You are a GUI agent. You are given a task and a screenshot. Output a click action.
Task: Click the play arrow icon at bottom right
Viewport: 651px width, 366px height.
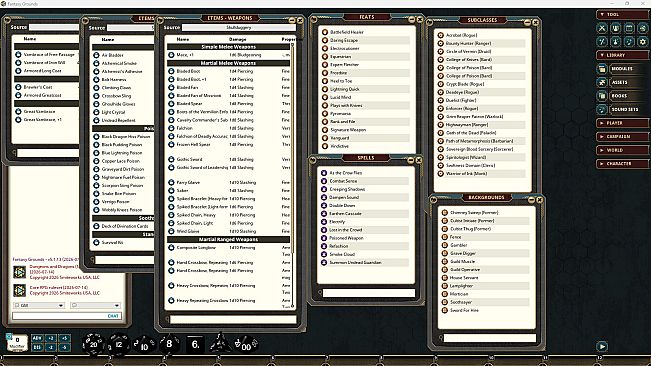(x=602, y=346)
